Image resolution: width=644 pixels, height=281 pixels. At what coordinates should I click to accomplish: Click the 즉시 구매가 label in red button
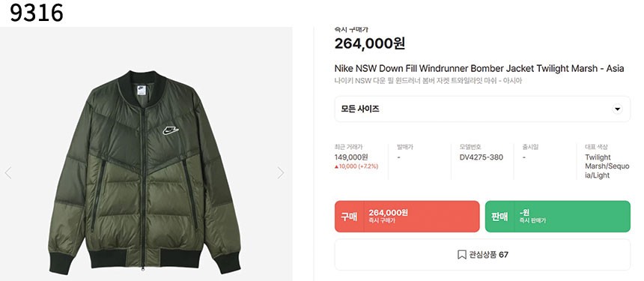click(382, 221)
